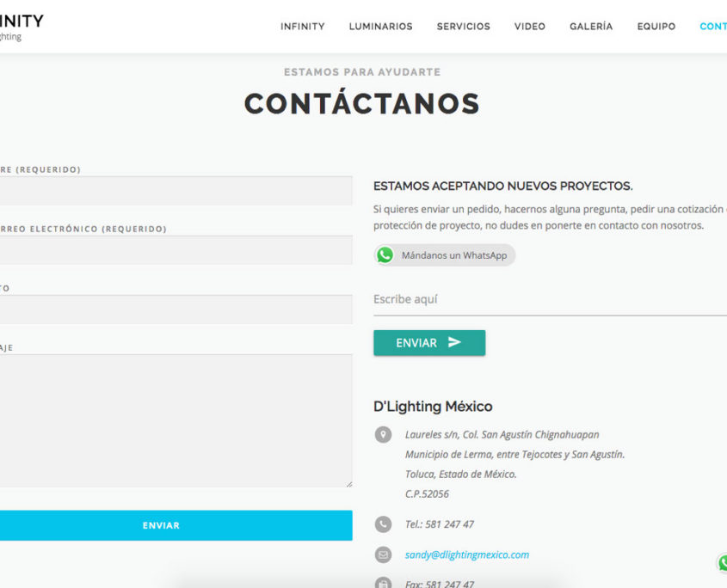Open the LUMINARIOS menu item
Screen dimensions: 727x588
pyautogui.click(x=380, y=27)
